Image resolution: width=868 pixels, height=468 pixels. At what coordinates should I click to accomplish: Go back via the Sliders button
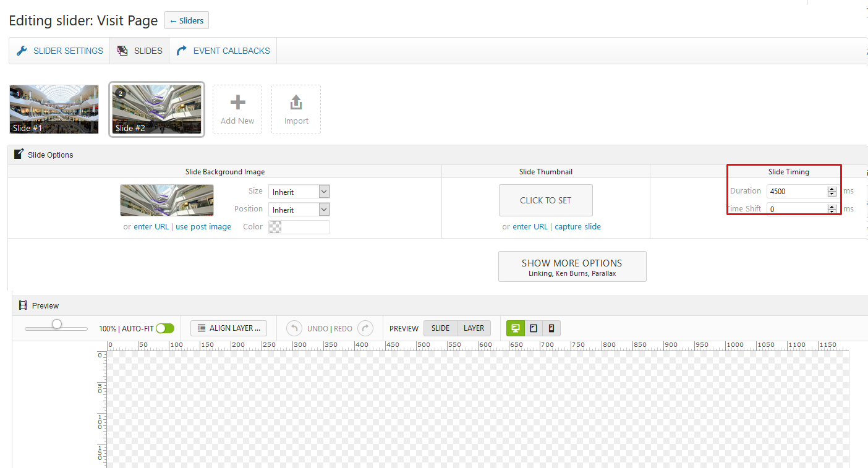[187, 20]
